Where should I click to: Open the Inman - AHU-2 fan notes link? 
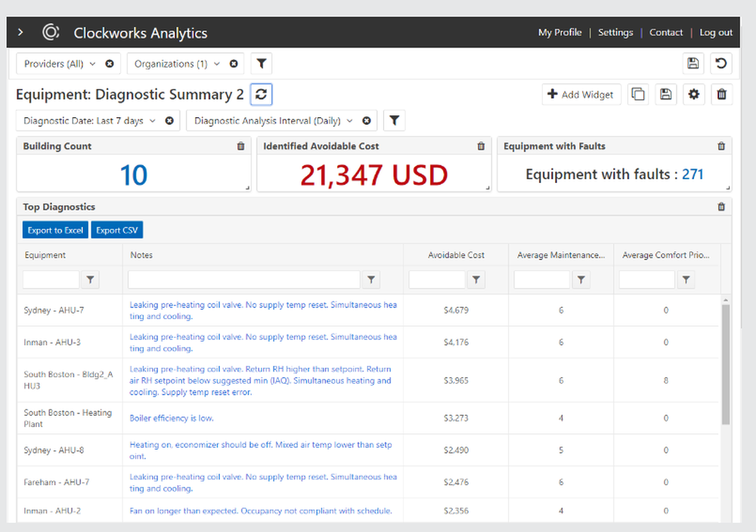[x=261, y=511]
